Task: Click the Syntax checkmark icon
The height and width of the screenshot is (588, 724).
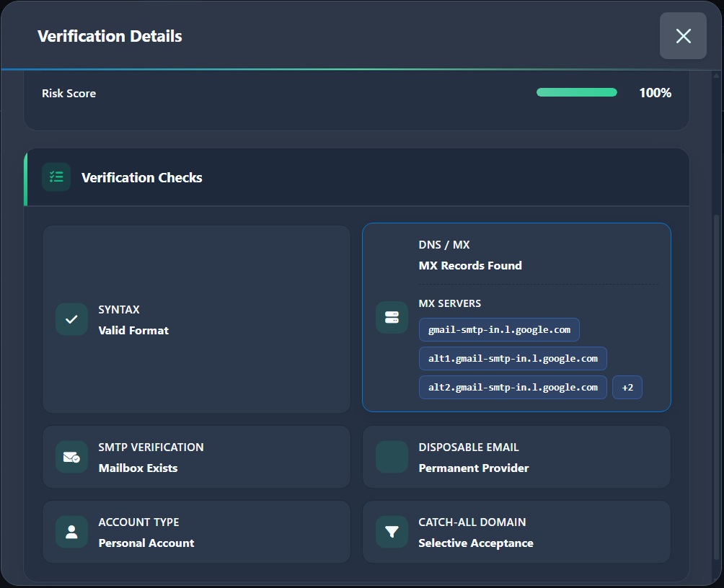Action: click(71, 319)
